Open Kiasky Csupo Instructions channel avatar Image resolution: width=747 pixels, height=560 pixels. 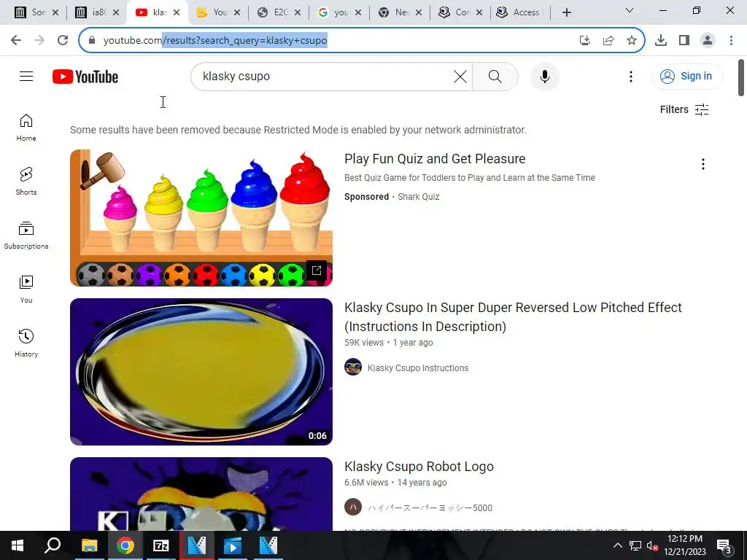coord(353,367)
